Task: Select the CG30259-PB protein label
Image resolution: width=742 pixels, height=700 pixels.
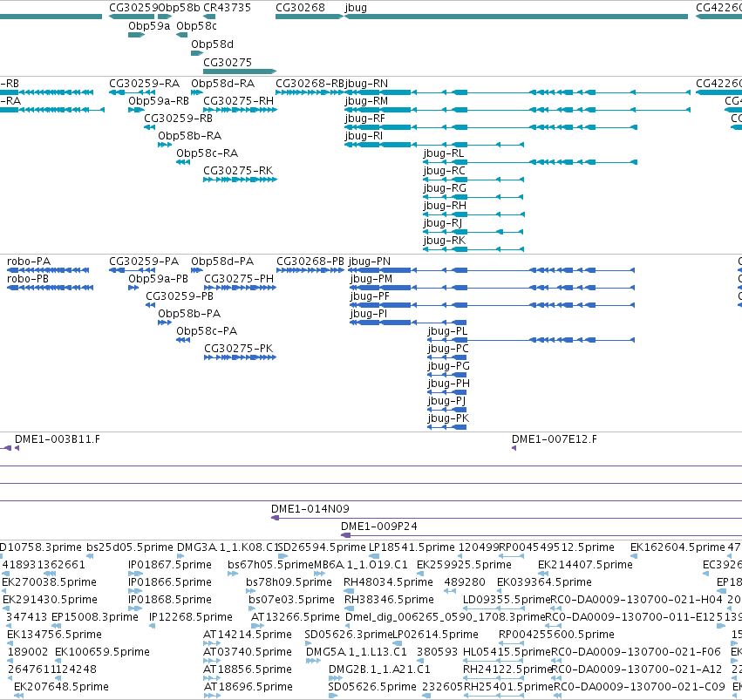Action: click(x=180, y=296)
